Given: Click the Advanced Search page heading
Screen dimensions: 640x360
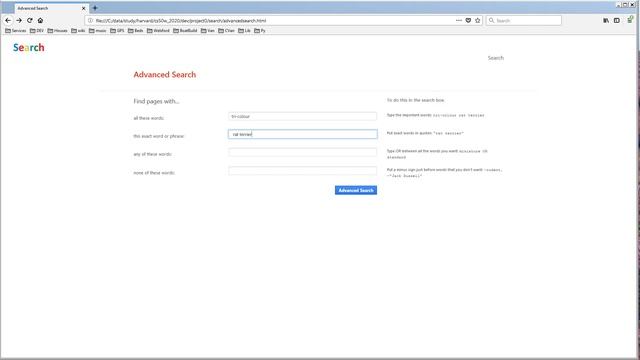Looking at the screenshot, I should 165,75.
